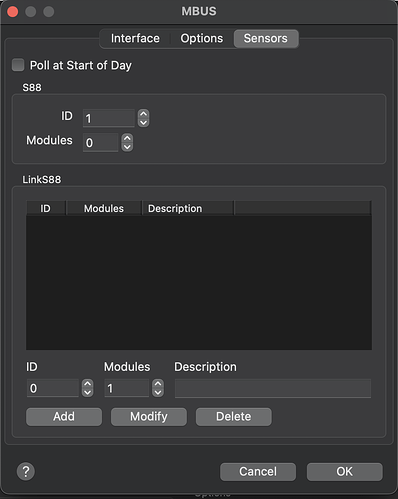
Task: Click the Modify button
Action: pos(149,417)
